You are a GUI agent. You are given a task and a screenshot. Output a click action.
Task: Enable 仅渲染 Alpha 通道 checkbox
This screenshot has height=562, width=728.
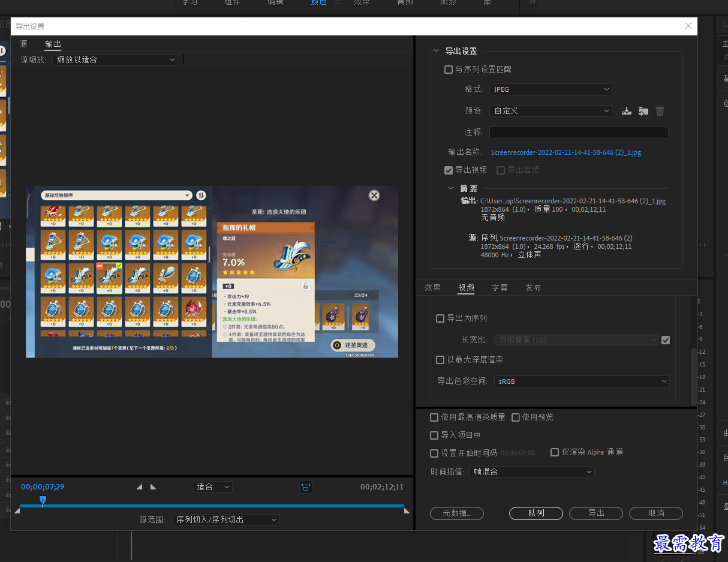[555, 452]
